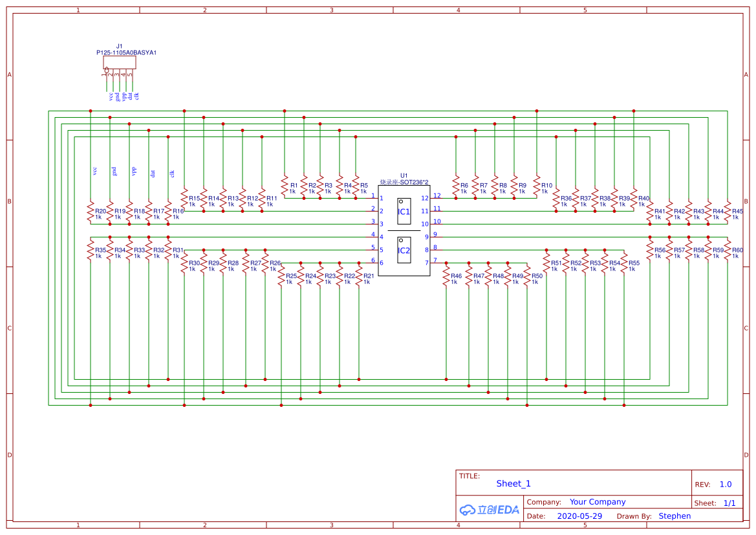Click the sheet count 1/1
This screenshot has height=535, width=756.
coord(729,503)
